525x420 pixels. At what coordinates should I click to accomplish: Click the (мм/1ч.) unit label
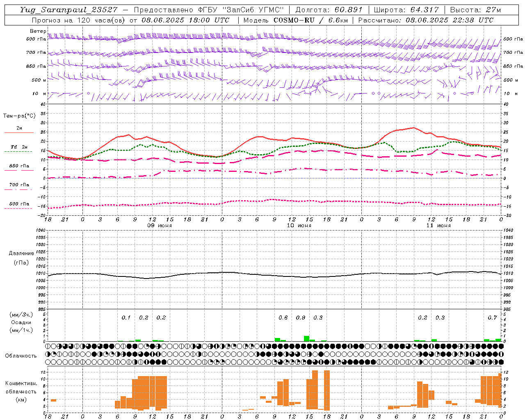(21, 330)
